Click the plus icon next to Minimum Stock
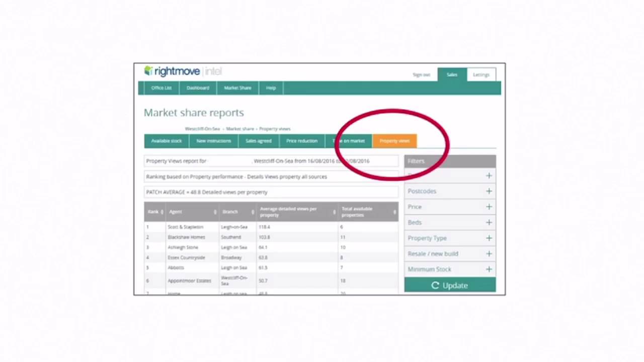The image size is (644, 362). [x=489, y=269]
